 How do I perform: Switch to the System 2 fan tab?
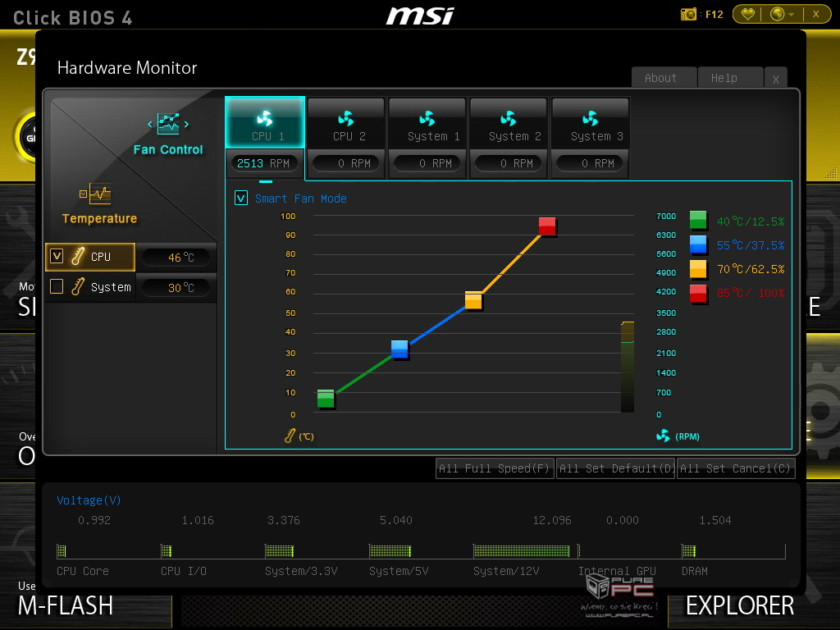(509, 123)
